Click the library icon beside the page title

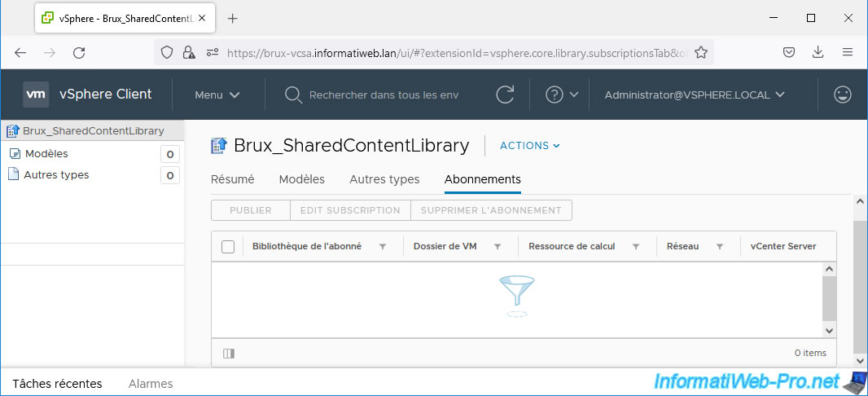click(219, 146)
